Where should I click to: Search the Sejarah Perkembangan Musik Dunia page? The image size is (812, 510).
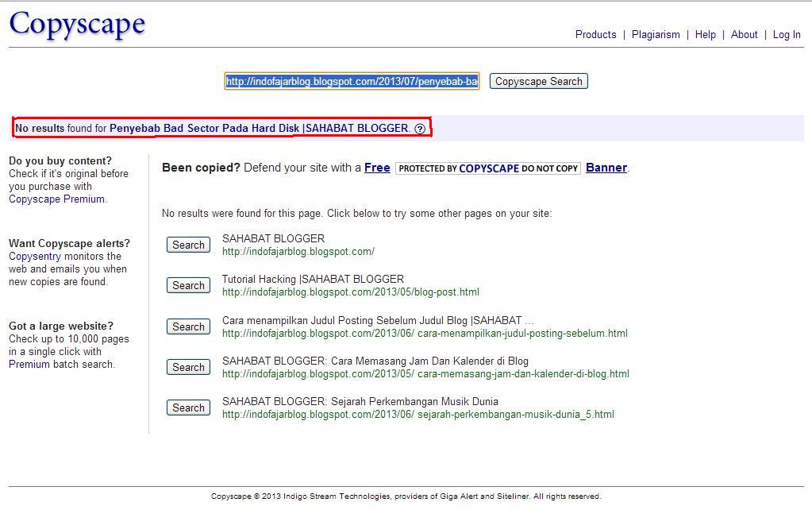pyautogui.click(x=188, y=408)
